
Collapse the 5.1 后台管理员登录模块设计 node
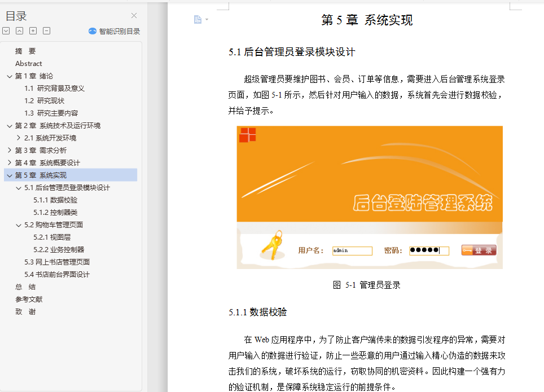[19, 188]
